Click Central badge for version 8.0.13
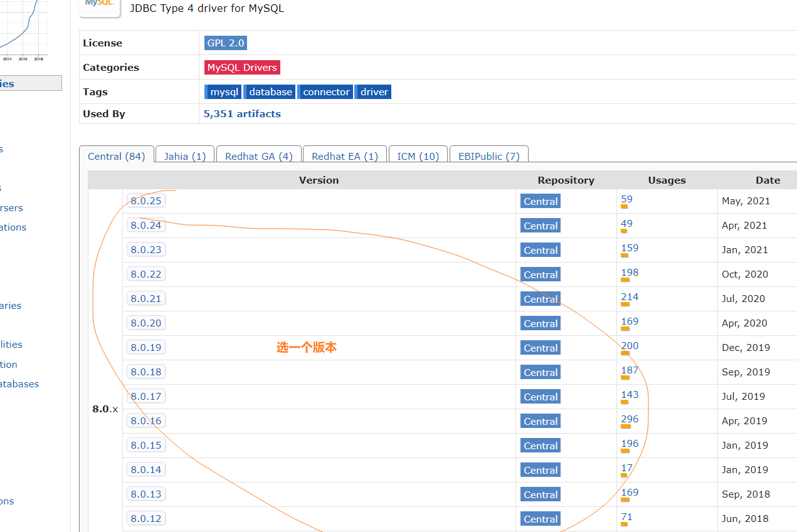Viewport: 797px width, 532px height. click(x=541, y=494)
